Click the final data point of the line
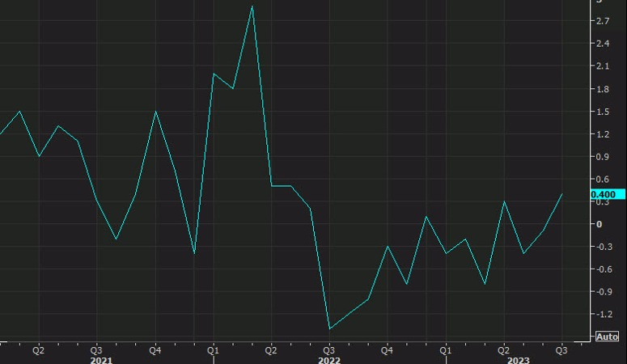The width and height of the screenshot is (627, 364). click(563, 194)
